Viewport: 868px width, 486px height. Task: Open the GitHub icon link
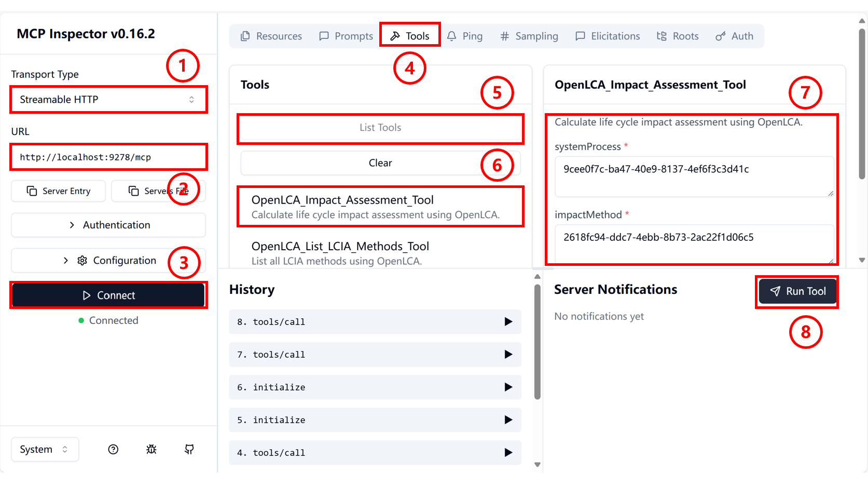coord(189,450)
